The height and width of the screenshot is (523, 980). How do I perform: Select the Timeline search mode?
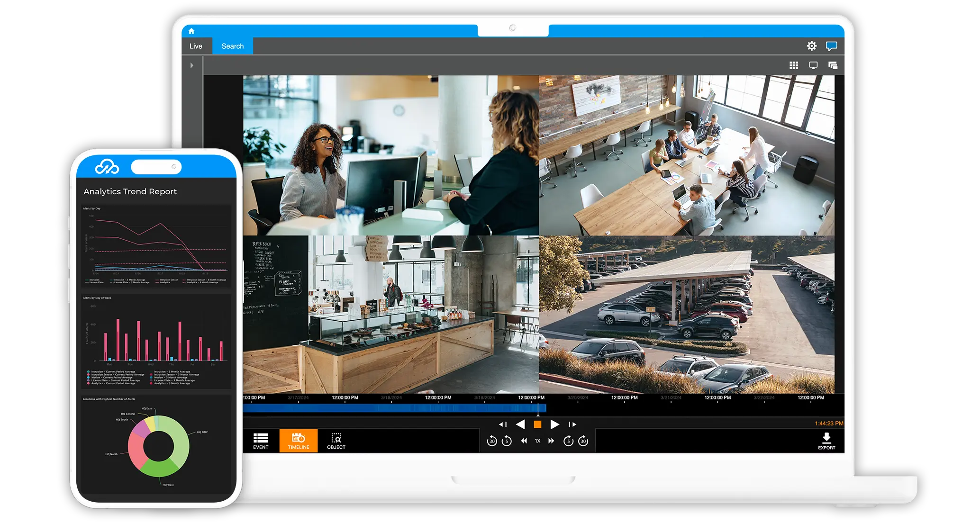coord(299,441)
